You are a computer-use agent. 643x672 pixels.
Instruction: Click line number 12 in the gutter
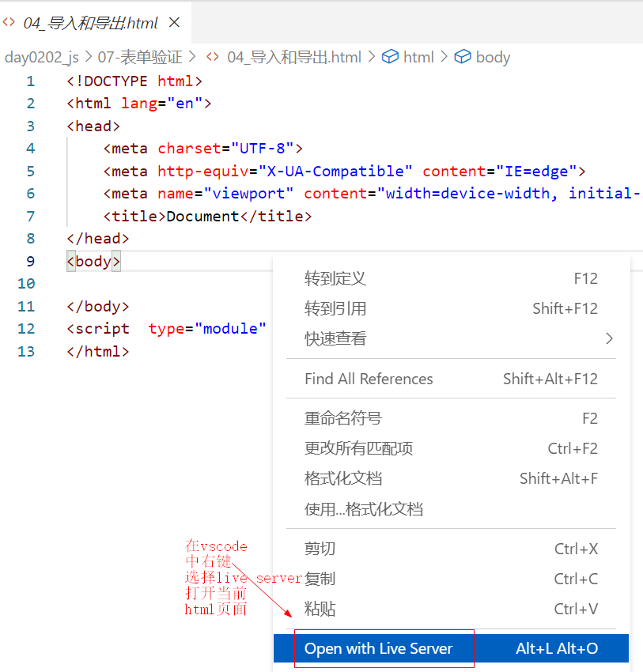(x=27, y=329)
